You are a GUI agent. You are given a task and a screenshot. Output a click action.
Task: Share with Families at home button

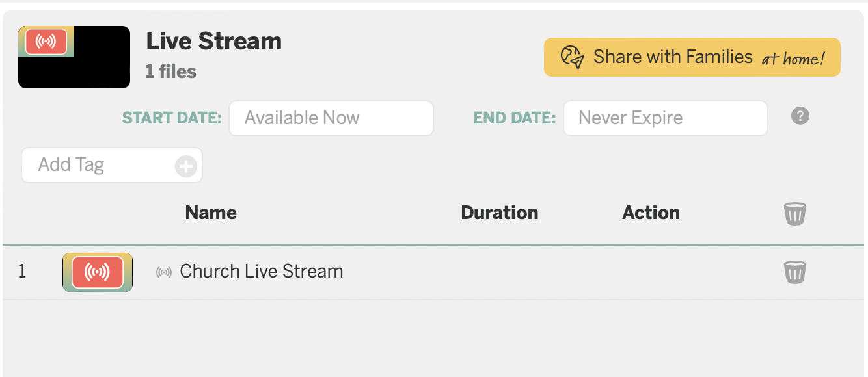coord(692,57)
